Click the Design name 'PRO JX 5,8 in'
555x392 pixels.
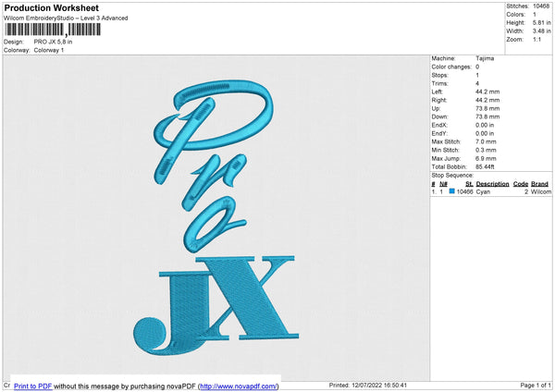click(53, 42)
